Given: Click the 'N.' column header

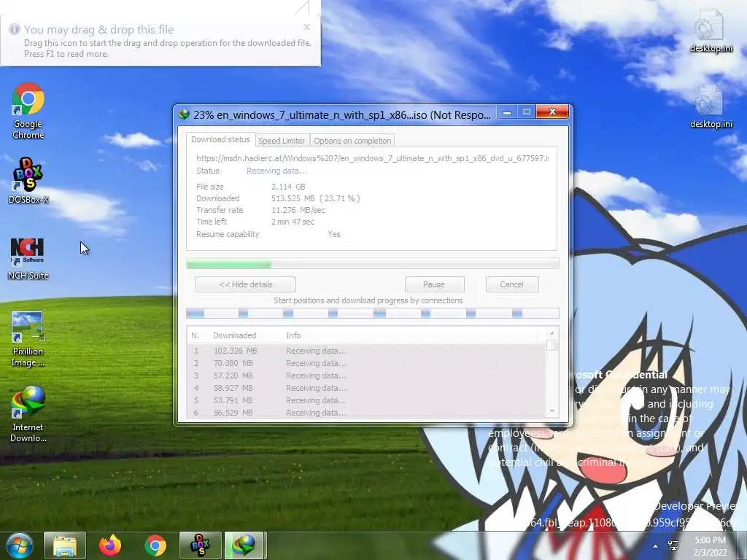Looking at the screenshot, I should coord(195,335).
